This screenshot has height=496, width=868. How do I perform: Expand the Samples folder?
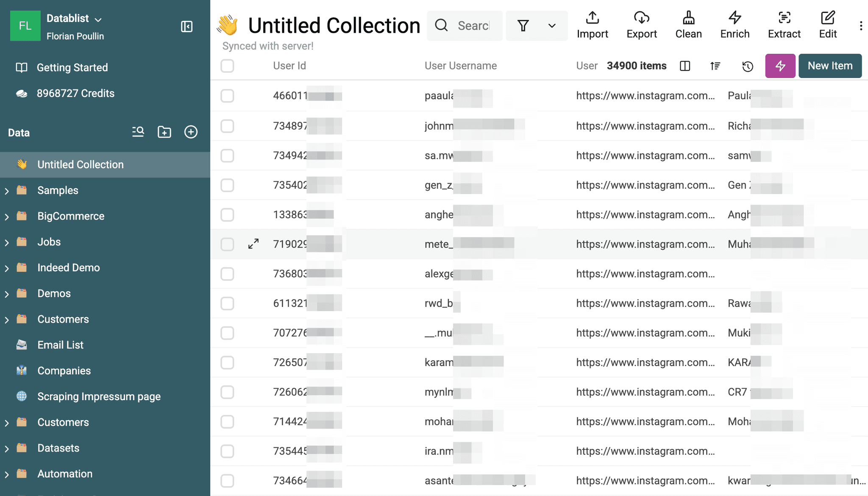(x=7, y=190)
